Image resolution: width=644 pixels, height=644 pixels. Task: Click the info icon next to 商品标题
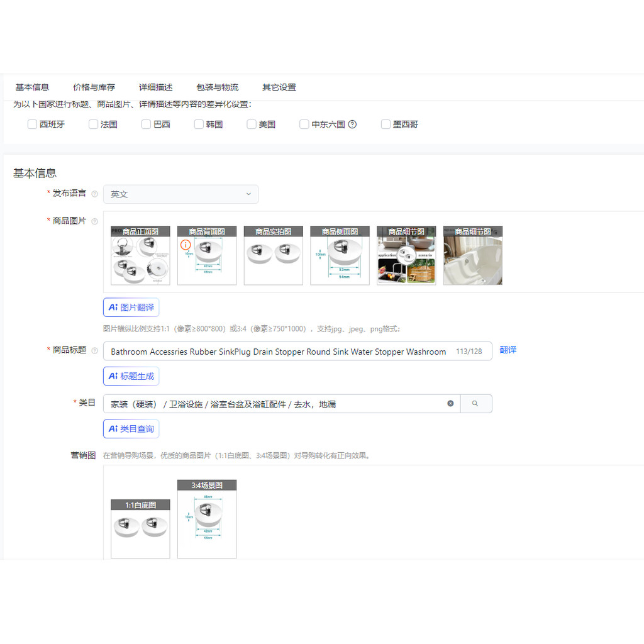[94, 350]
